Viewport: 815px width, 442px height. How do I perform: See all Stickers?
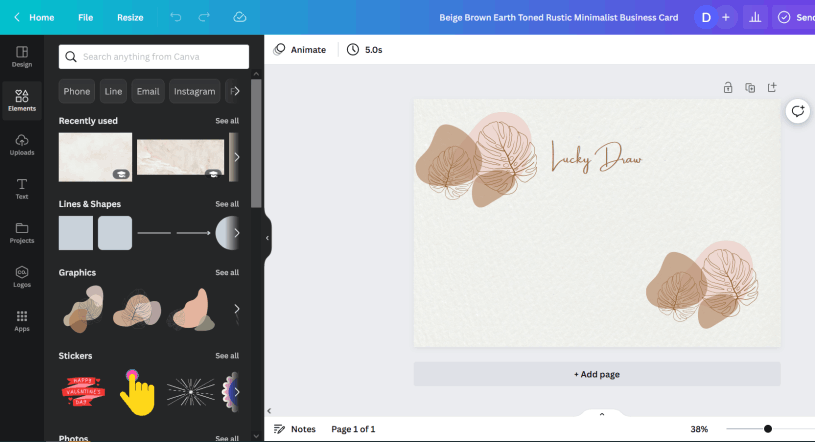227,356
